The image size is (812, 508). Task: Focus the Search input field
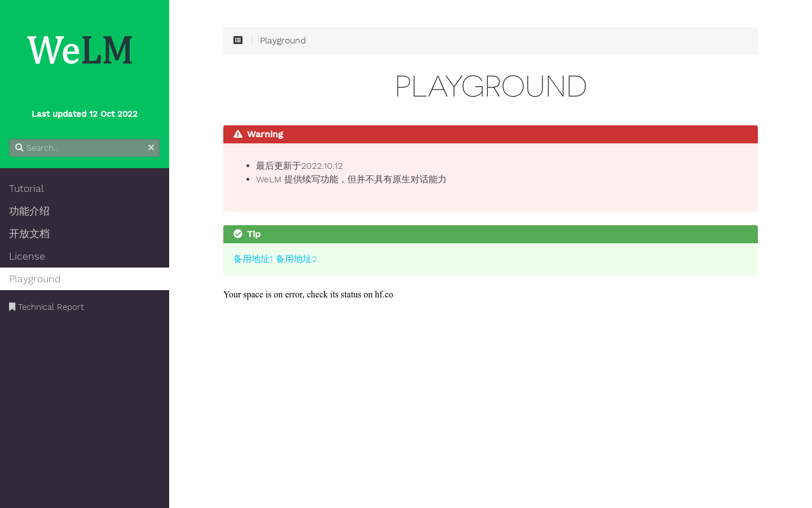click(x=85, y=148)
